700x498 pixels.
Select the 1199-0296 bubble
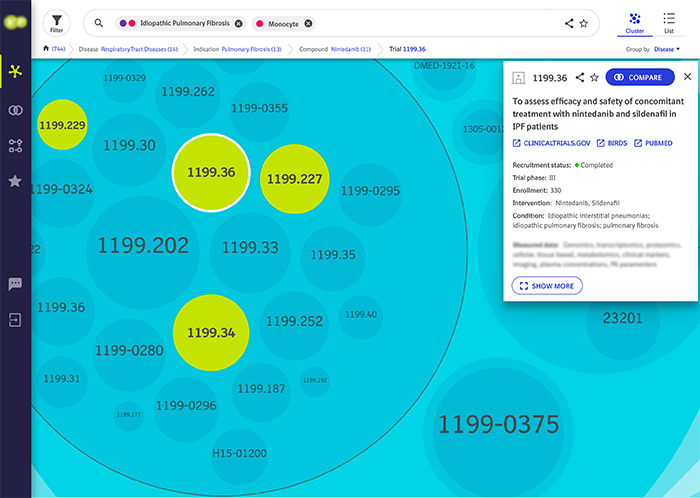pyautogui.click(x=186, y=410)
